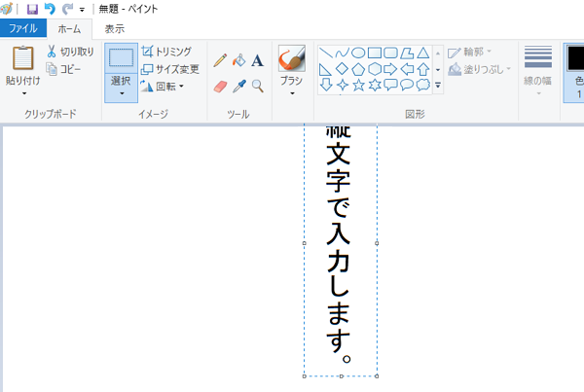Select the Pencil tool
The width and height of the screenshot is (584, 392).
220,60
